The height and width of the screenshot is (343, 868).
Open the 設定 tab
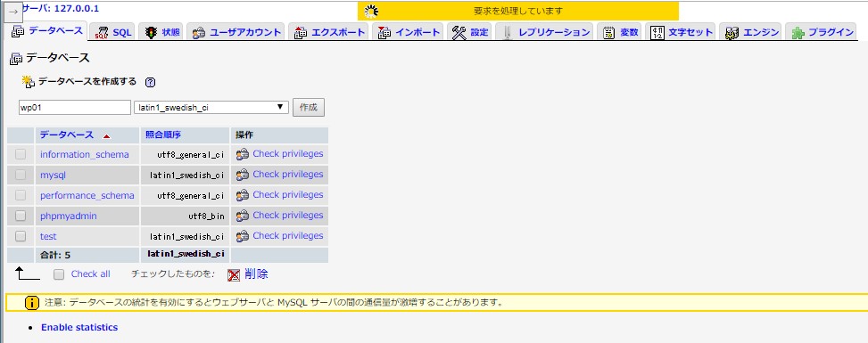click(x=470, y=33)
